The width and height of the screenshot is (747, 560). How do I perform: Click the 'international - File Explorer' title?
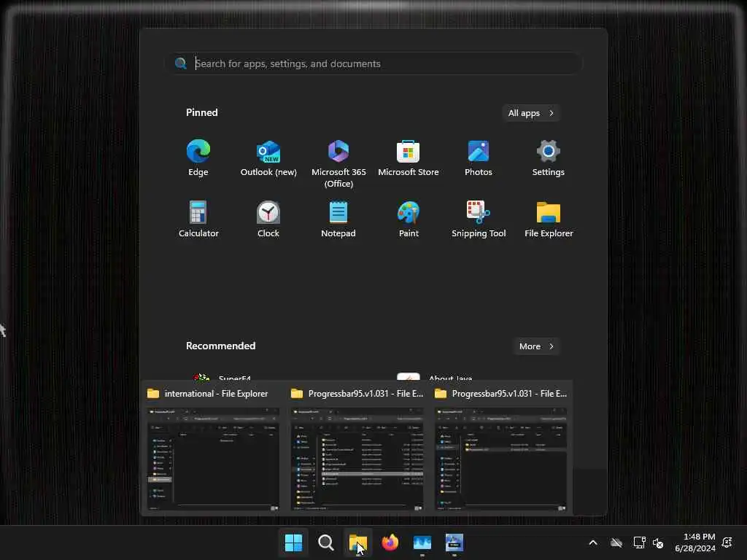pos(216,393)
